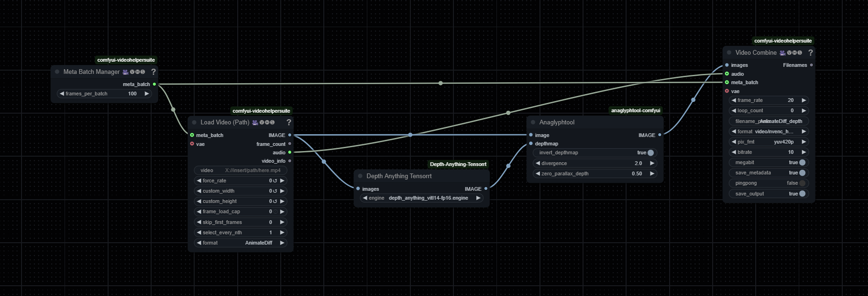Toggle save_metadata switch in Video Combine
This screenshot has height=296, width=868.
click(x=802, y=173)
